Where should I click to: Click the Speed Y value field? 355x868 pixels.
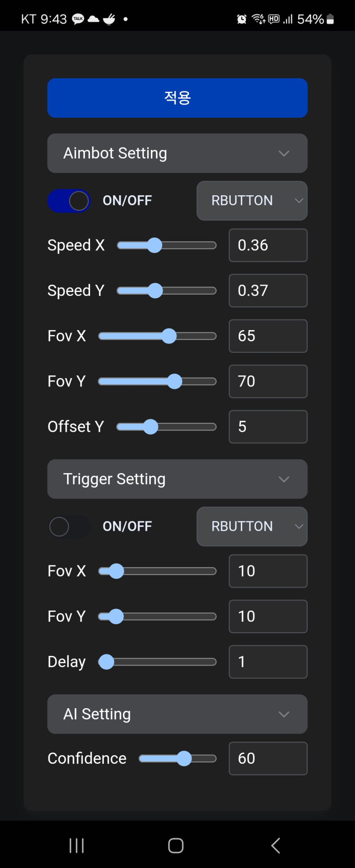coord(268,291)
